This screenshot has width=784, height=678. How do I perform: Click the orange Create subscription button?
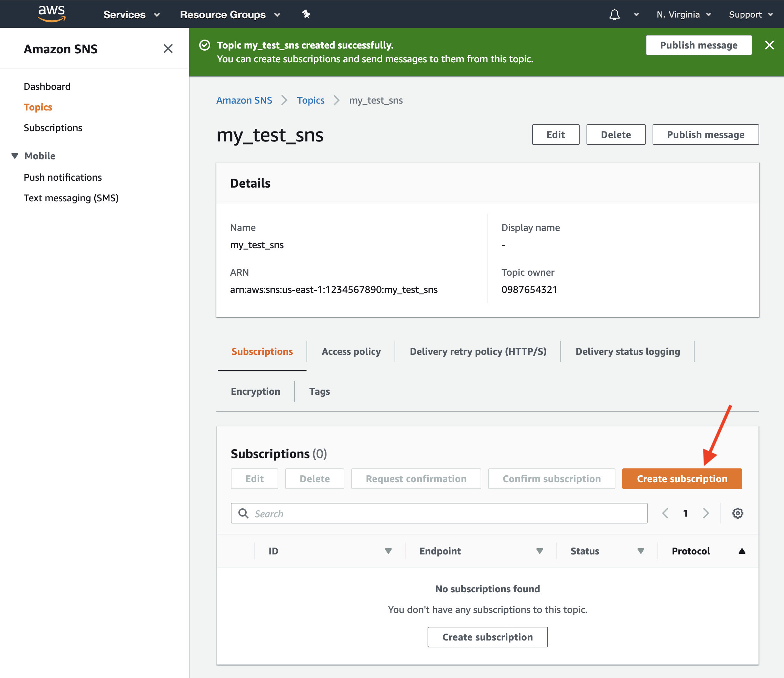[x=682, y=478]
